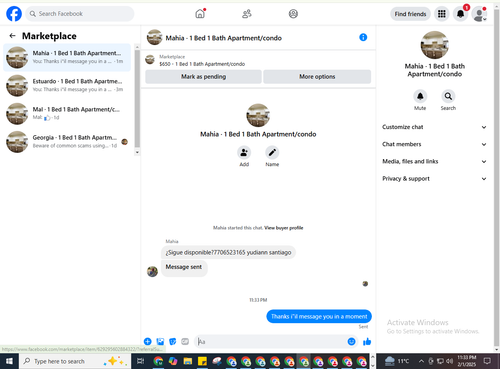
Task: Add people to the chat
Action: pyautogui.click(x=244, y=153)
